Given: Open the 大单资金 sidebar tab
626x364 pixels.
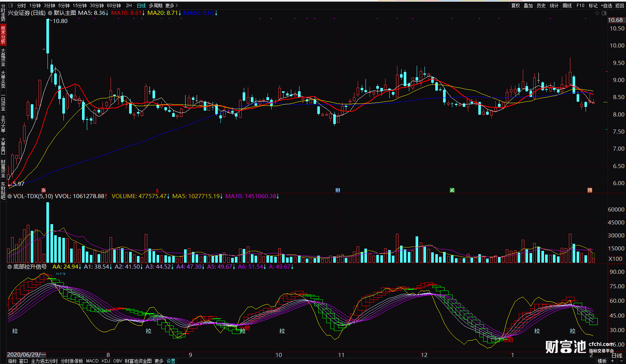Looking at the screenshot, I should [3, 57].
